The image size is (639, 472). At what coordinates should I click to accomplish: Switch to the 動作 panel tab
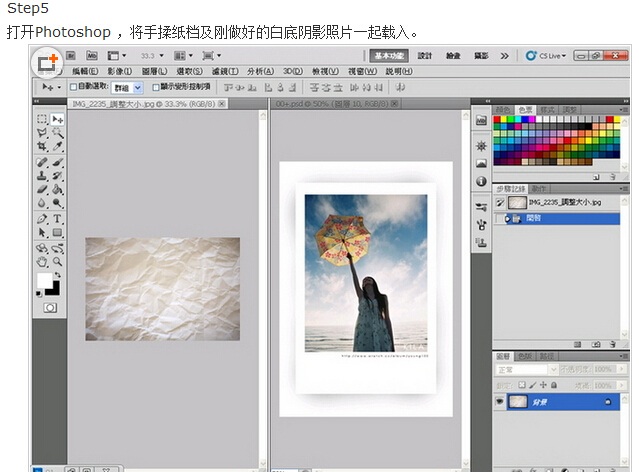click(539, 188)
